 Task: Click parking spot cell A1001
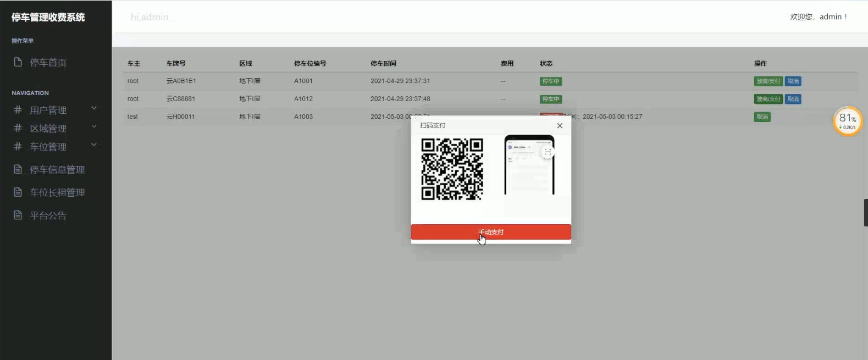coord(303,81)
